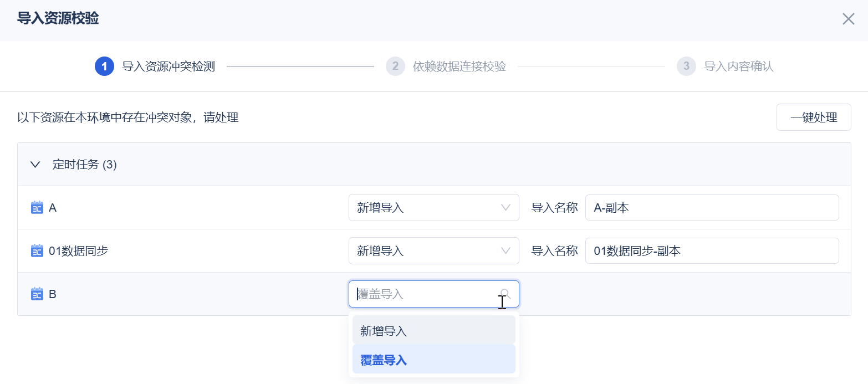Click the A-副本 import name field
The width and height of the screenshot is (868, 384).
(x=712, y=208)
